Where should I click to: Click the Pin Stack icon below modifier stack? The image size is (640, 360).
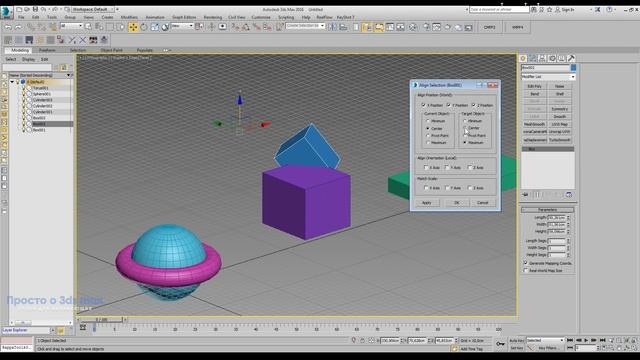coord(525,195)
